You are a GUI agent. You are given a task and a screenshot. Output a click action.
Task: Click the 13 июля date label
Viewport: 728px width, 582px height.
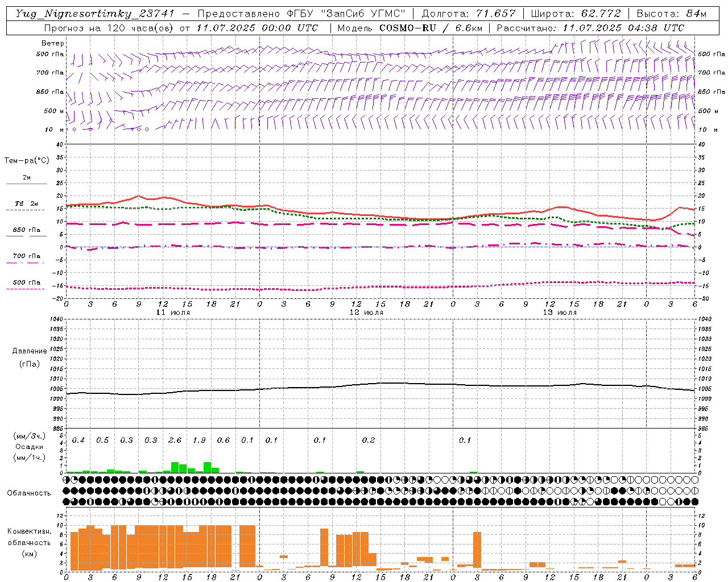pos(560,313)
